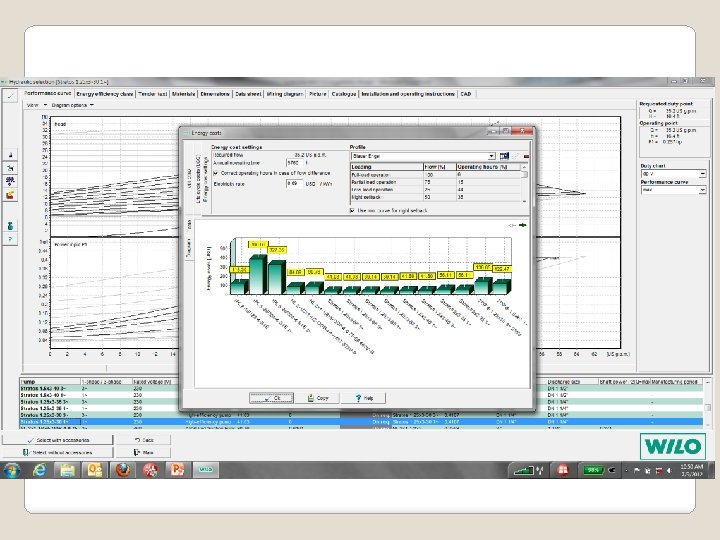This screenshot has width=720, height=540.
Task: Click the volume speaker tray icon
Action: (x=669, y=471)
